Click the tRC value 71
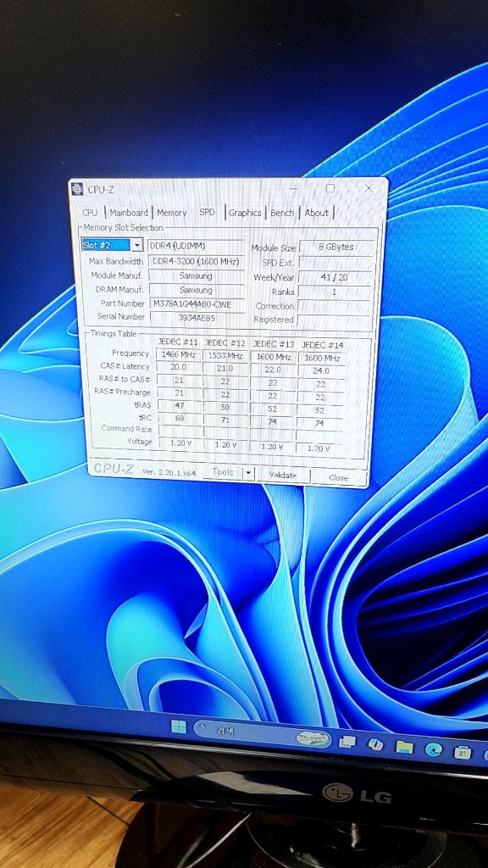The height and width of the screenshot is (868, 488). pos(225,420)
